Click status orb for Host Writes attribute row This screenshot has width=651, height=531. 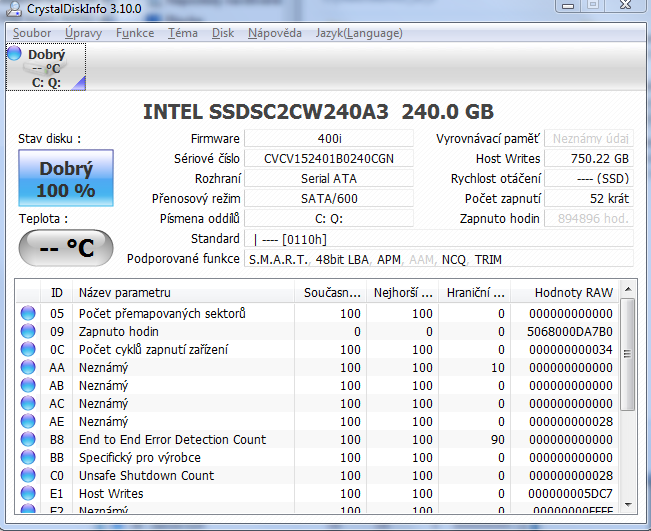28,494
